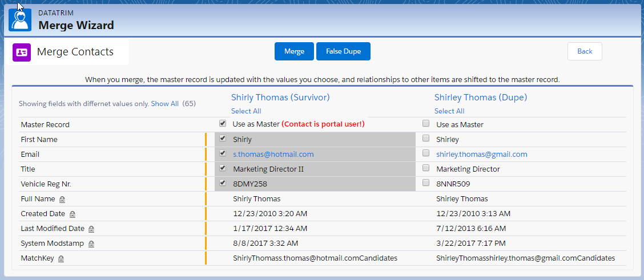Click the Merge button

click(295, 51)
